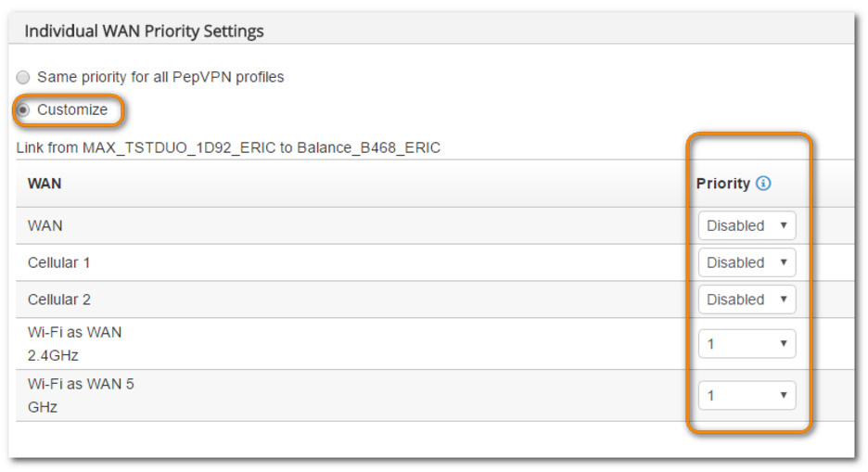
Task: Open the WAN priority dropdown
Action: (x=747, y=225)
